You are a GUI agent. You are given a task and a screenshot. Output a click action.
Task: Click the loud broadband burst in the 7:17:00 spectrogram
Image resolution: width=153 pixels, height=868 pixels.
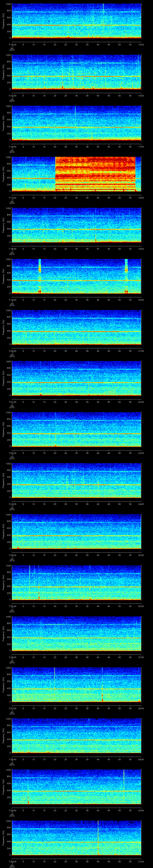95,174
